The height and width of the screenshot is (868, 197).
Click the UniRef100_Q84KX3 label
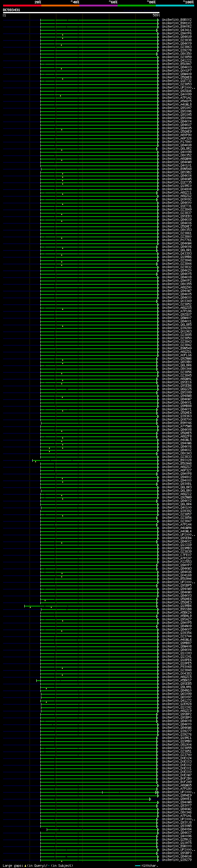(x=176, y=67)
